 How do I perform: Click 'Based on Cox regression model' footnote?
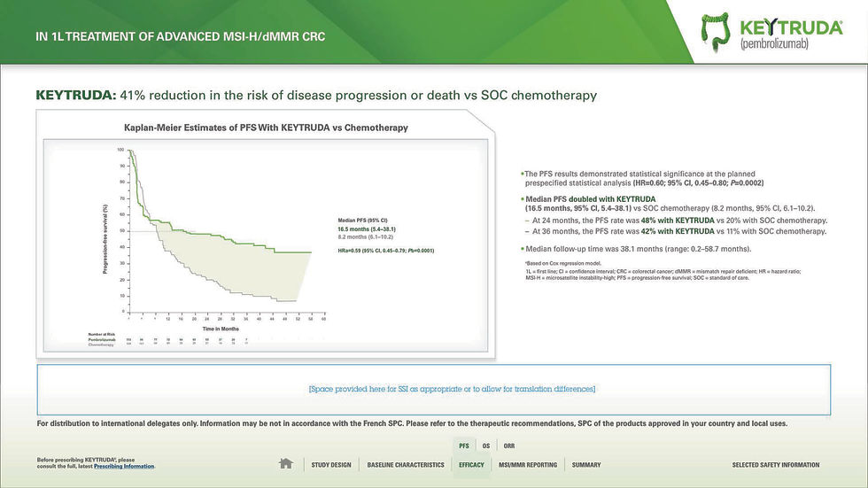(563, 263)
